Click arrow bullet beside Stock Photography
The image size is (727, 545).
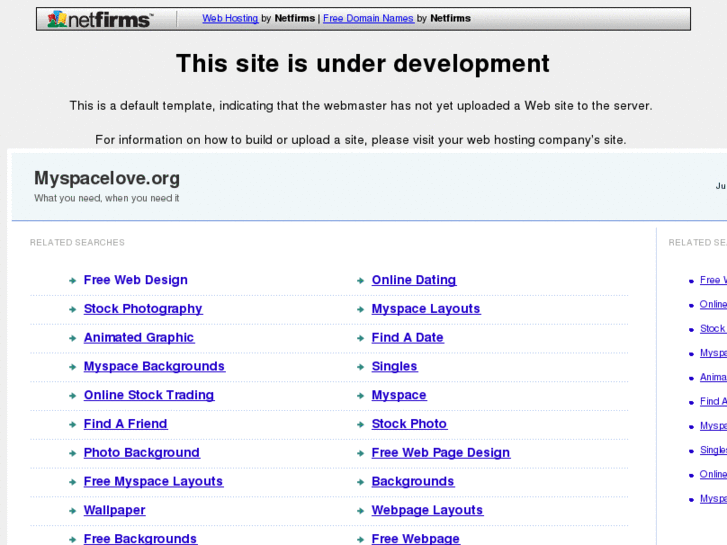coord(72,309)
